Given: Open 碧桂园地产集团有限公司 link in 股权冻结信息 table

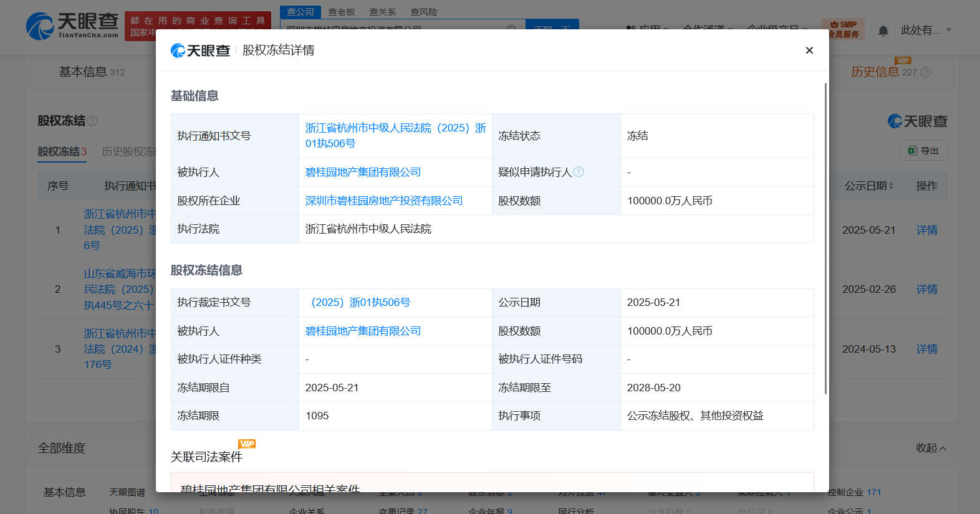Looking at the screenshot, I should pyautogui.click(x=363, y=331).
